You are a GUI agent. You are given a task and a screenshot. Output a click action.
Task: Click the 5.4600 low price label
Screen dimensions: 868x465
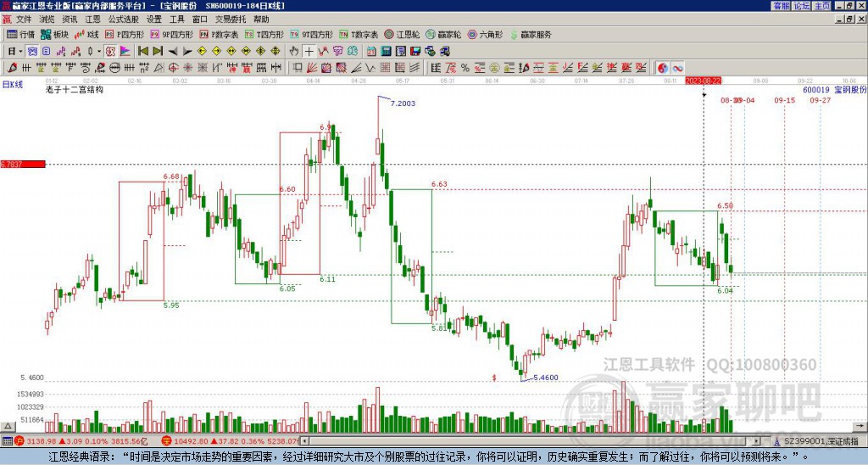pos(546,378)
